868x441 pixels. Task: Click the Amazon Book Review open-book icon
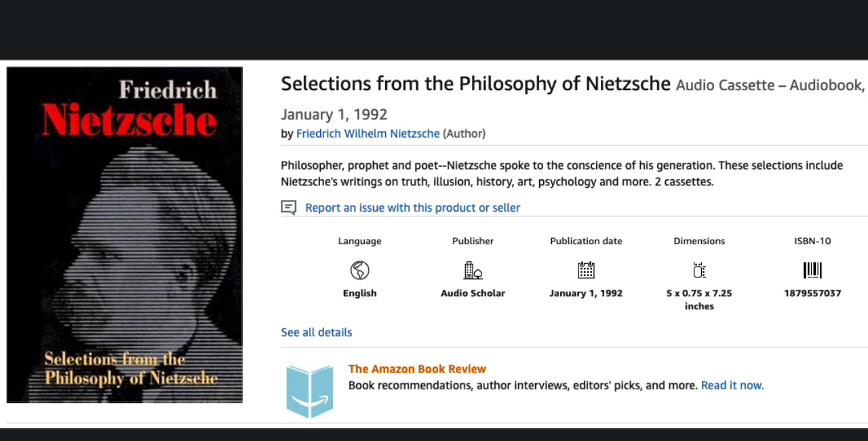[310, 389]
